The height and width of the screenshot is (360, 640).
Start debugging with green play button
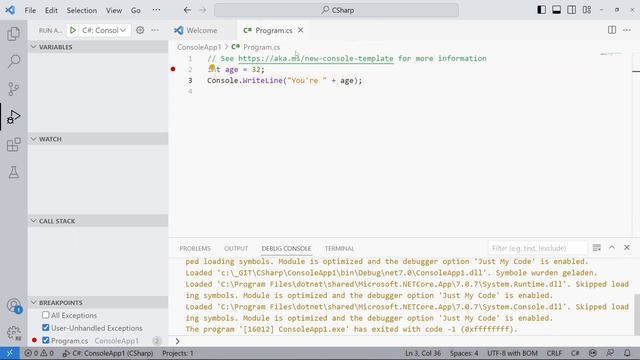click(x=73, y=30)
